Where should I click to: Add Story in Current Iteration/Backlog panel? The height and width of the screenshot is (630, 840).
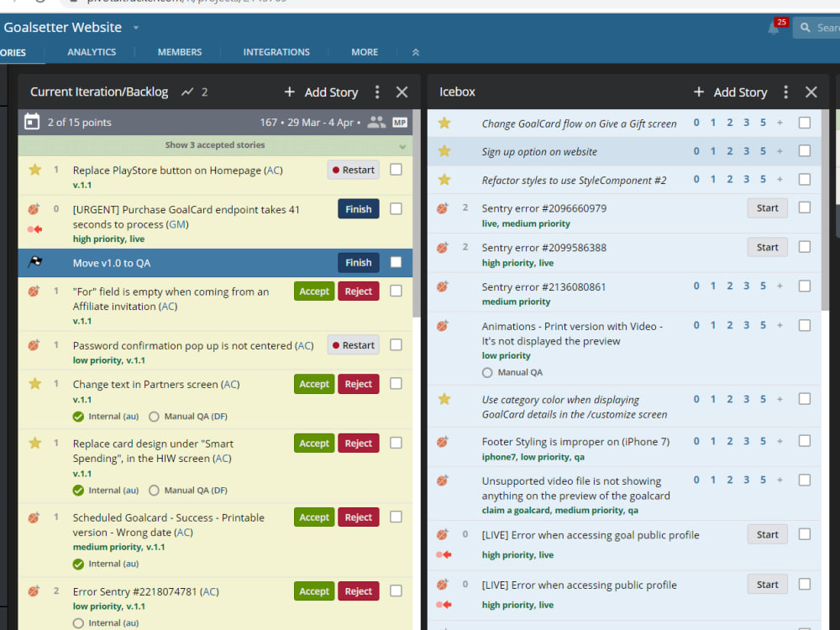321,92
